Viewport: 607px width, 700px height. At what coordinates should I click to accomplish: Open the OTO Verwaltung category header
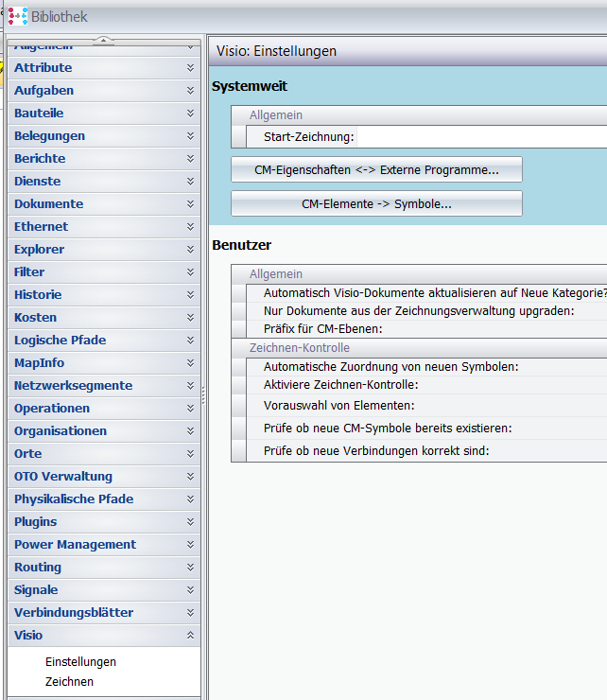[x=104, y=477]
